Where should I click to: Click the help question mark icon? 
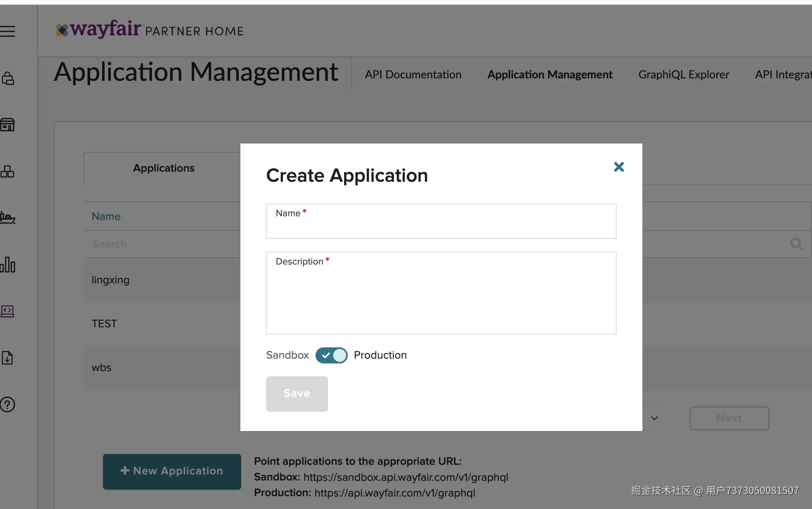pos(8,404)
